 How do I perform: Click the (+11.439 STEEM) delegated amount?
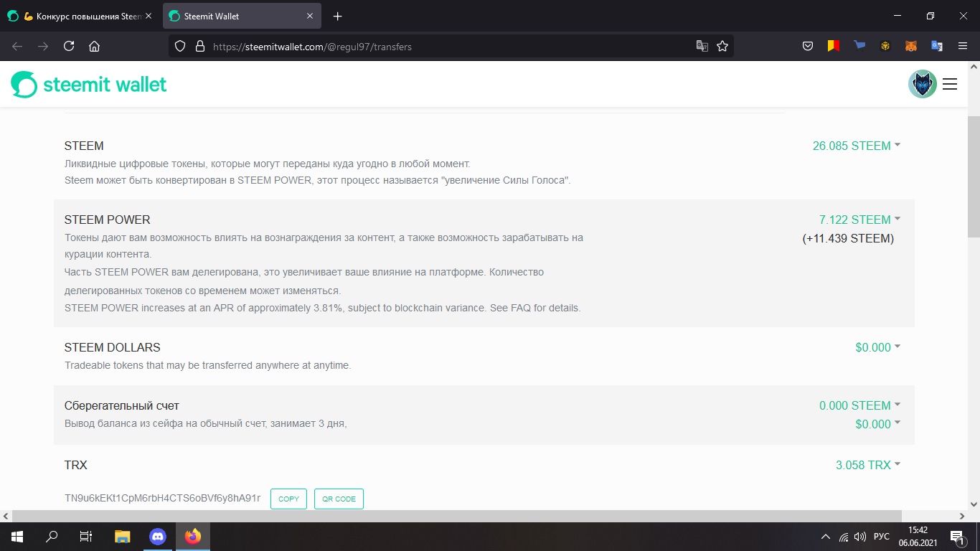[x=848, y=238]
